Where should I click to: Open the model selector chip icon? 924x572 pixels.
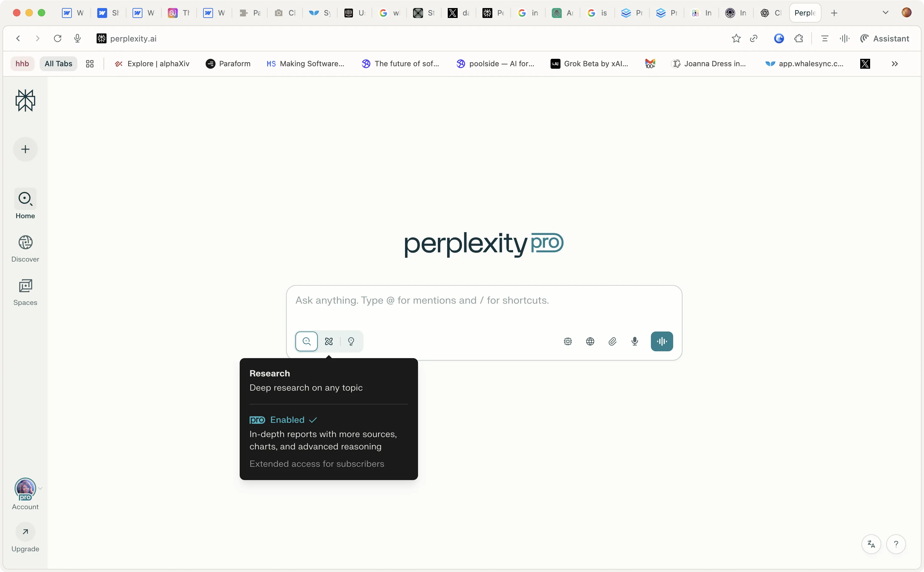pos(568,342)
